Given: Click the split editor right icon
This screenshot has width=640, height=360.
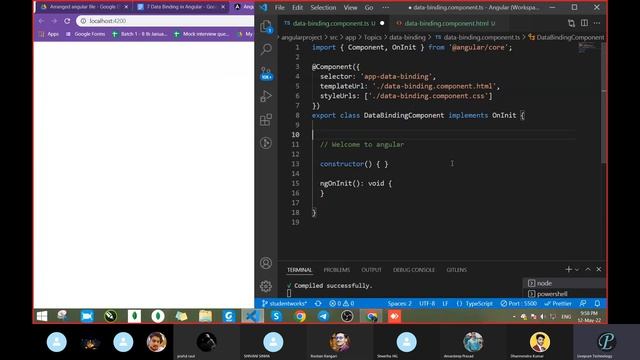Looking at the screenshot, I should coord(584,23).
